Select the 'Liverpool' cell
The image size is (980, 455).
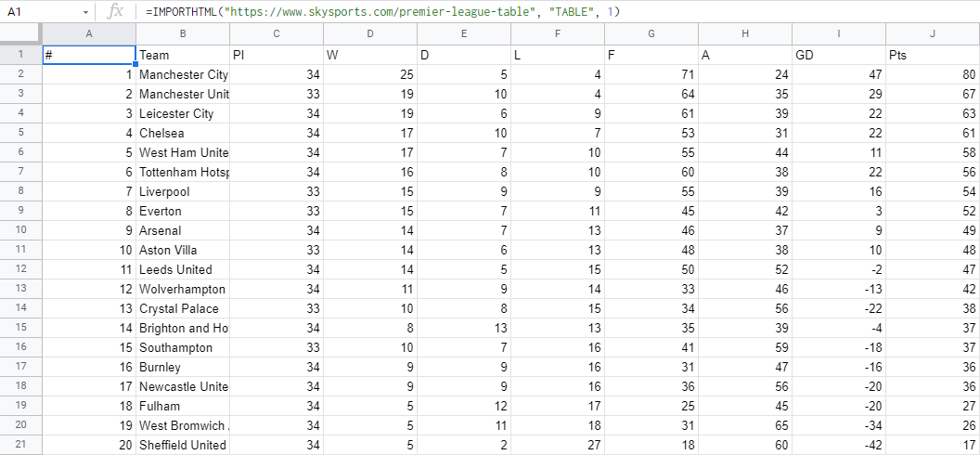pos(183,191)
